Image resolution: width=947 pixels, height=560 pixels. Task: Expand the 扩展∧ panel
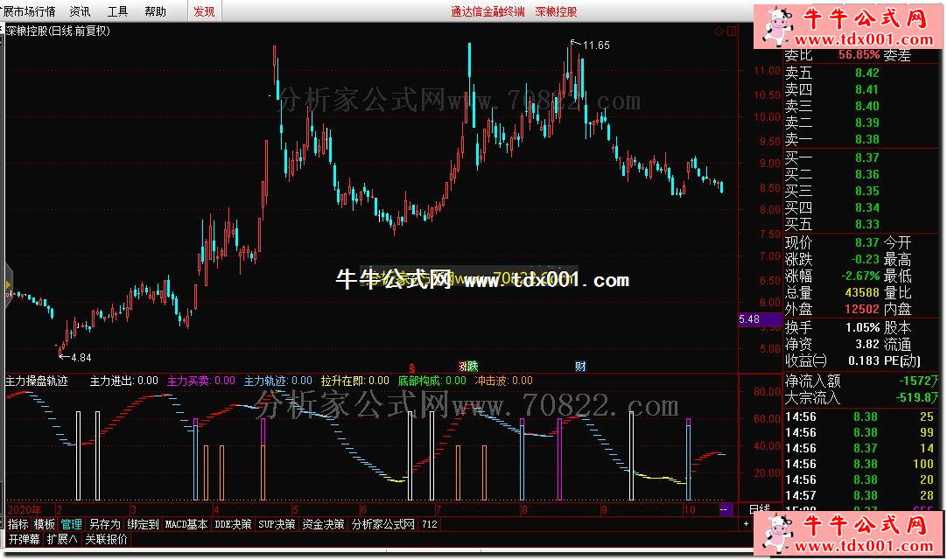pos(61,539)
